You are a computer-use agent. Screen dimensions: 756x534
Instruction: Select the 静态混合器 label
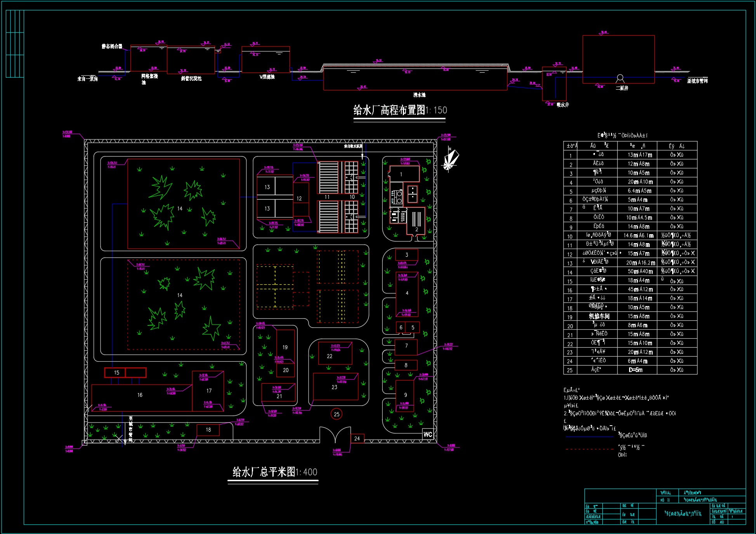pos(112,46)
